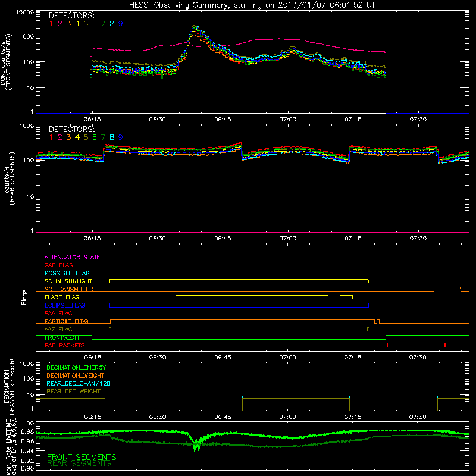Image resolution: width=476 pixels, height=476 pixels.
Task: Click '07:30' tick under front segments plot
Action: [418, 120]
